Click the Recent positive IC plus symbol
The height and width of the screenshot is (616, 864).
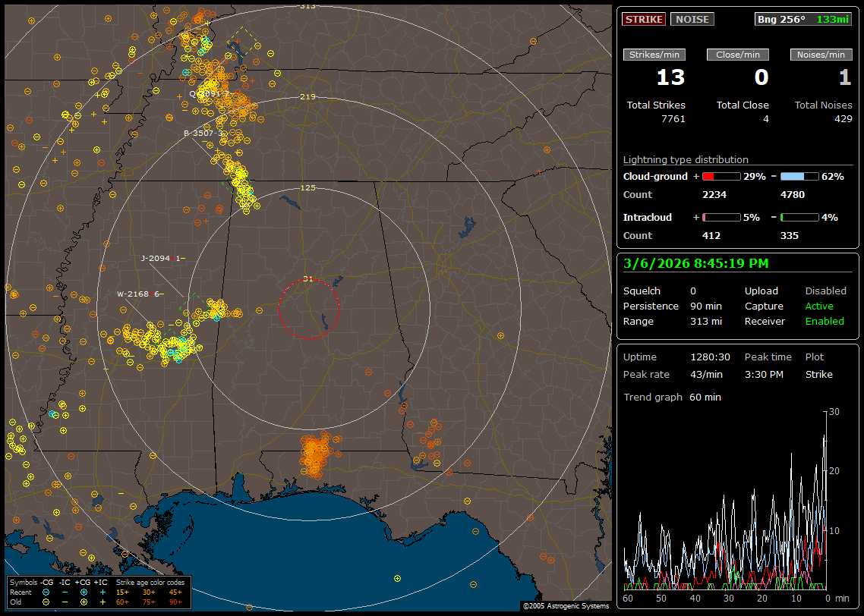102,591
